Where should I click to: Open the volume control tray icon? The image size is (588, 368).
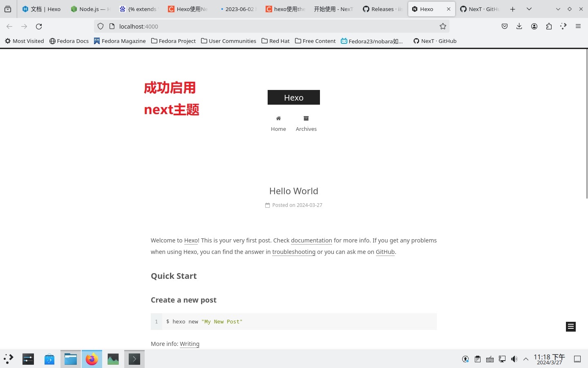pos(514,359)
